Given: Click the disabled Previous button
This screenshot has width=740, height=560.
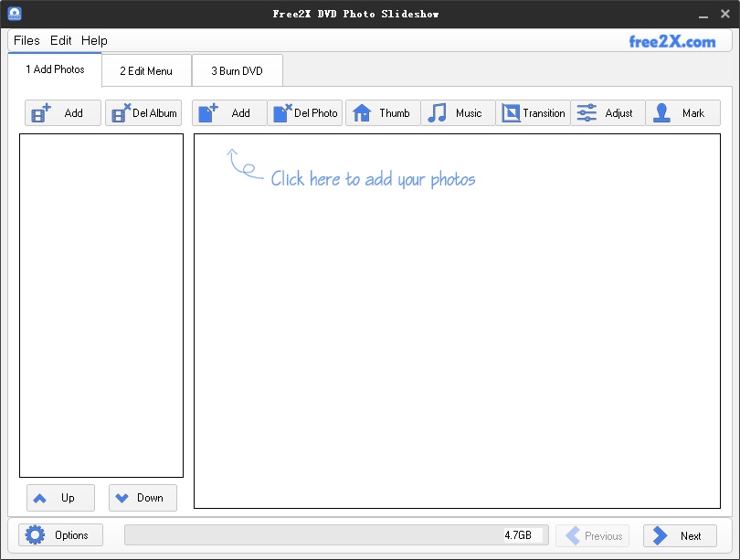Looking at the screenshot, I should point(592,536).
